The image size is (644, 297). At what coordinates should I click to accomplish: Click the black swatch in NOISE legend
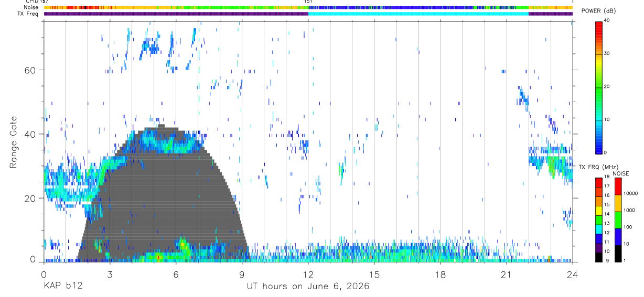tap(618, 253)
